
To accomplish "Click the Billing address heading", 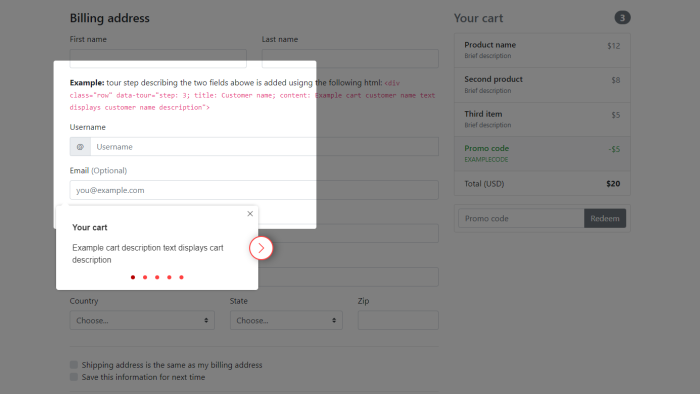I will tap(109, 18).
